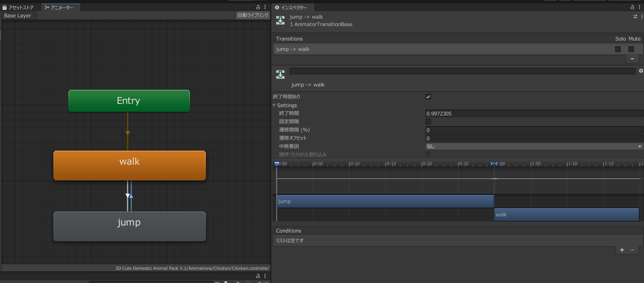Click the Animator panel lock icon
This screenshot has width=644, height=283.
pos(258,7)
